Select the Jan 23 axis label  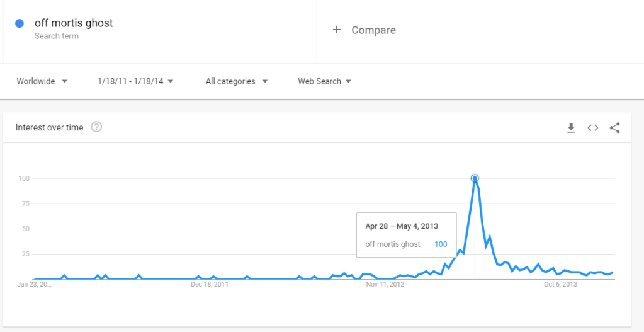point(35,284)
